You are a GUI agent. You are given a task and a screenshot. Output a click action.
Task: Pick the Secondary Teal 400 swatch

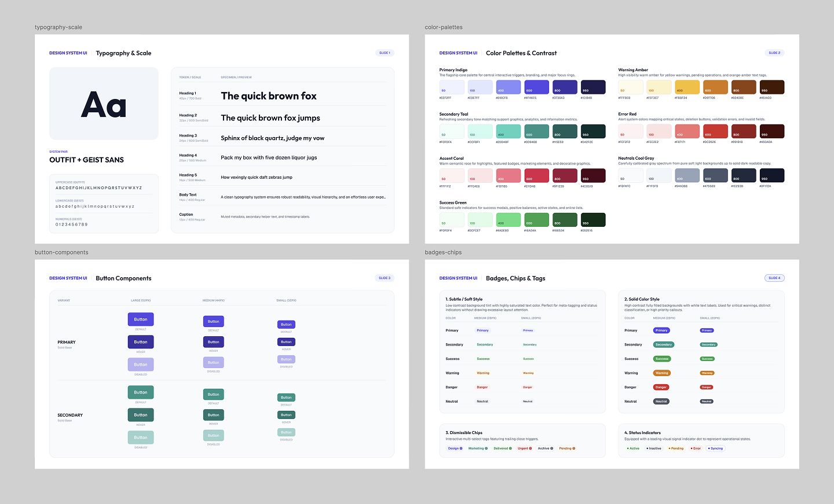click(508, 131)
